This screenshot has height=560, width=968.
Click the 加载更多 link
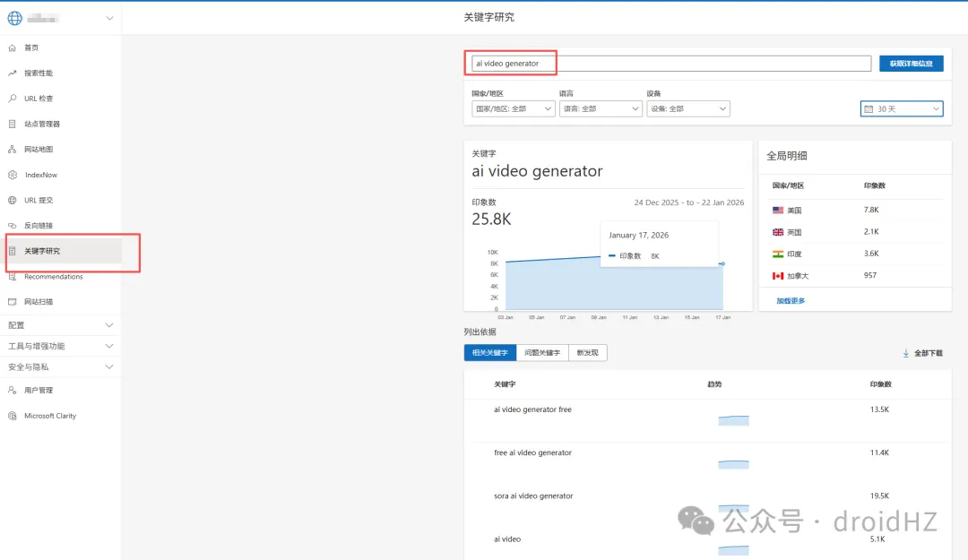(x=791, y=301)
